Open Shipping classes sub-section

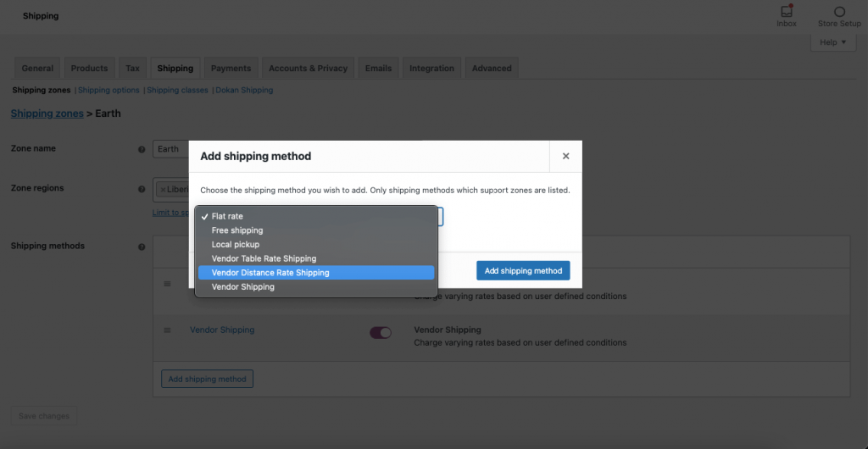point(177,90)
